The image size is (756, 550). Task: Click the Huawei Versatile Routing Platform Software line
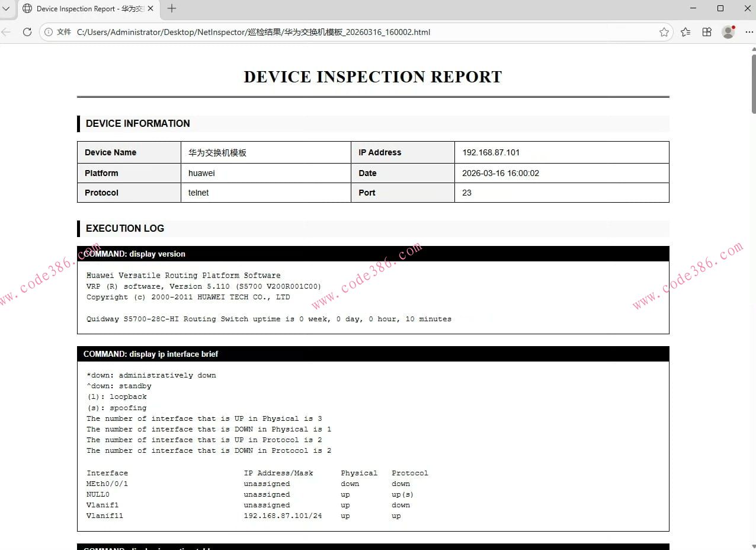pyautogui.click(x=184, y=276)
